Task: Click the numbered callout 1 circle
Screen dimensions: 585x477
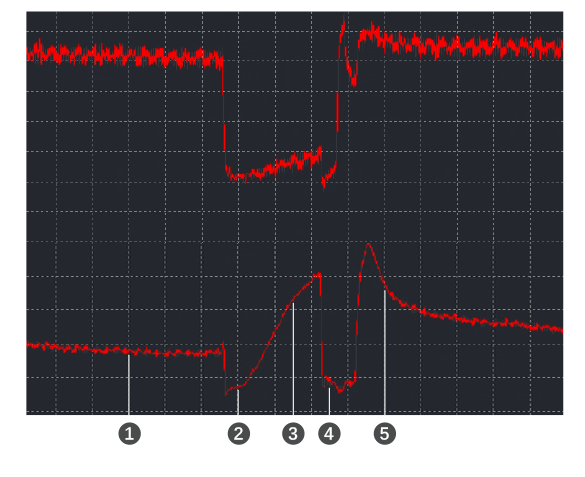Action: [129, 434]
